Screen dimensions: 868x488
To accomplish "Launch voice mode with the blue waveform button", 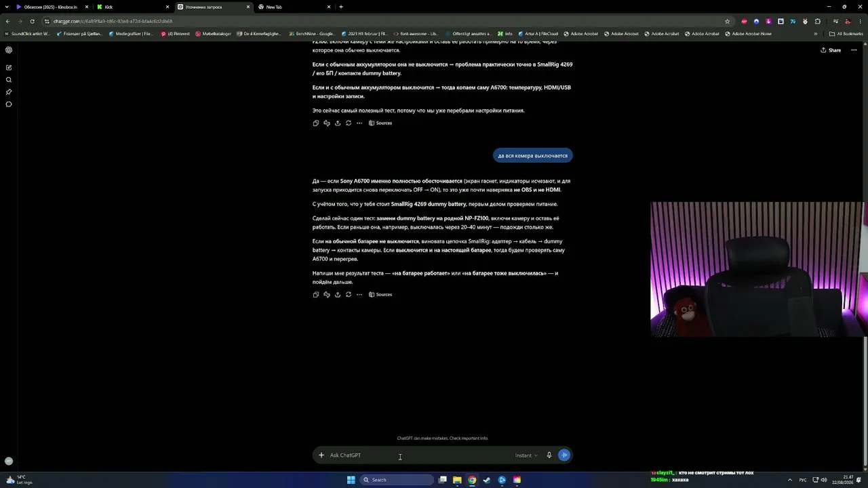I will click(564, 455).
